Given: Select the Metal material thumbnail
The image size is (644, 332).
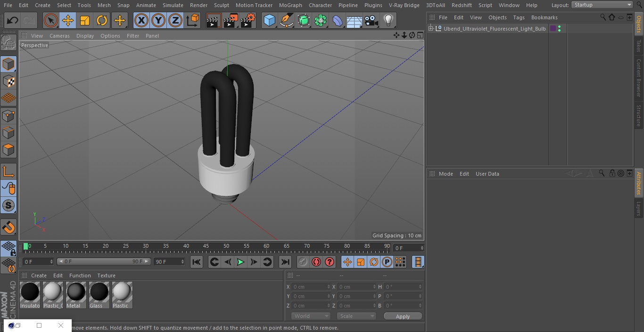Looking at the screenshot, I should [76, 295].
